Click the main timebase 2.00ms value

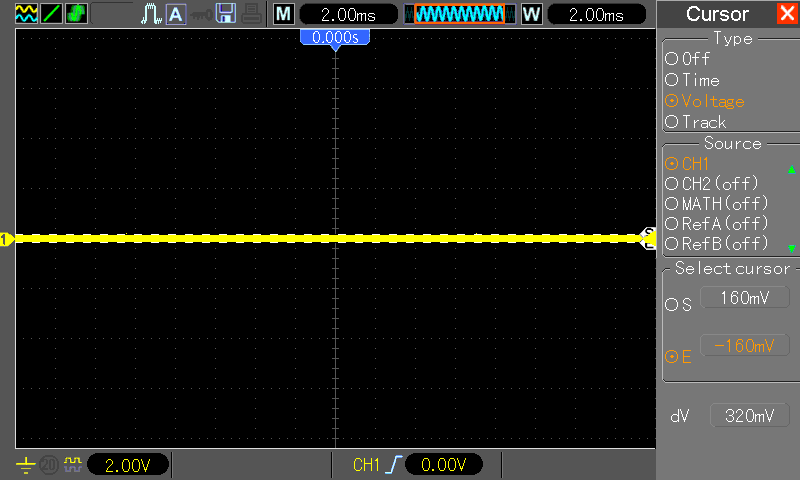click(348, 15)
